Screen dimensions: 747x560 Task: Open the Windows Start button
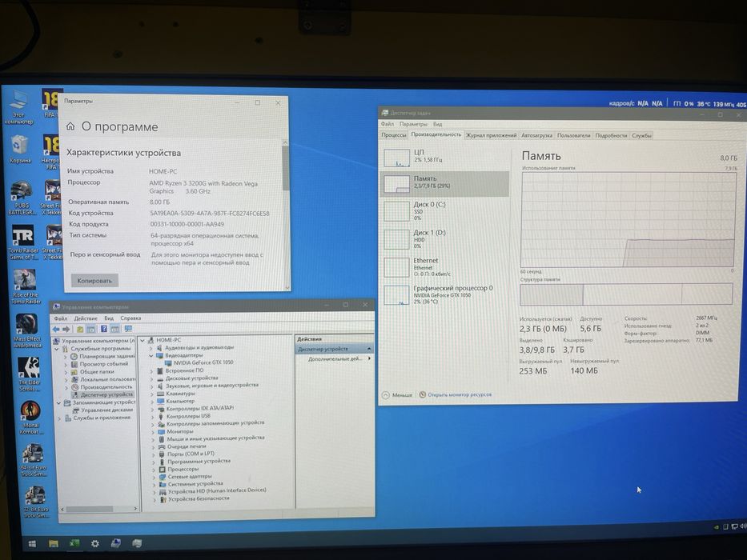pos(32,544)
